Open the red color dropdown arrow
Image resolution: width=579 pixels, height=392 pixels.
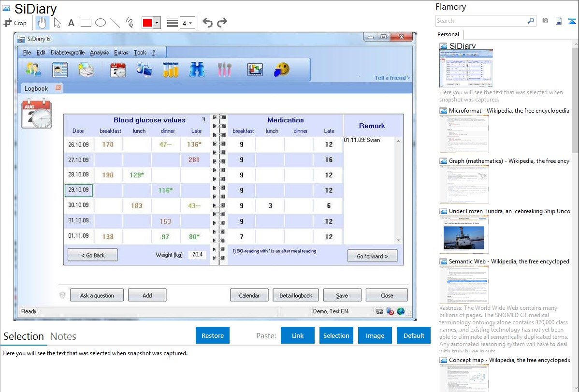157,23
